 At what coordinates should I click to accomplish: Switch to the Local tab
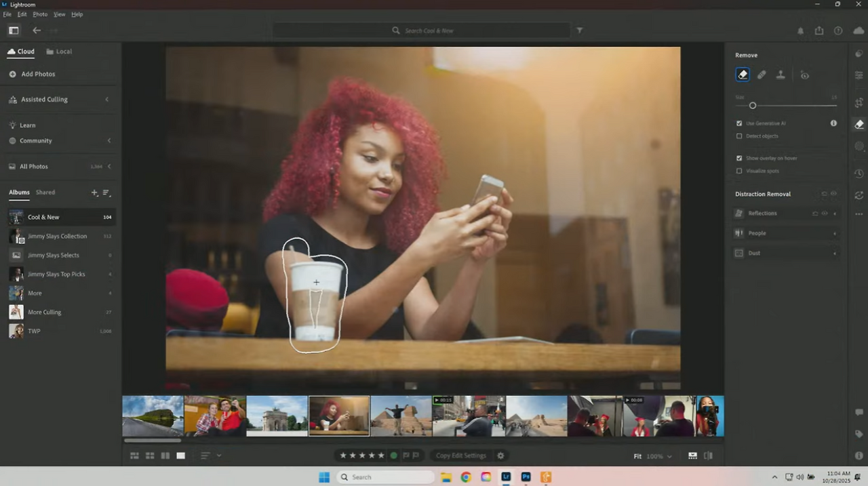59,52
